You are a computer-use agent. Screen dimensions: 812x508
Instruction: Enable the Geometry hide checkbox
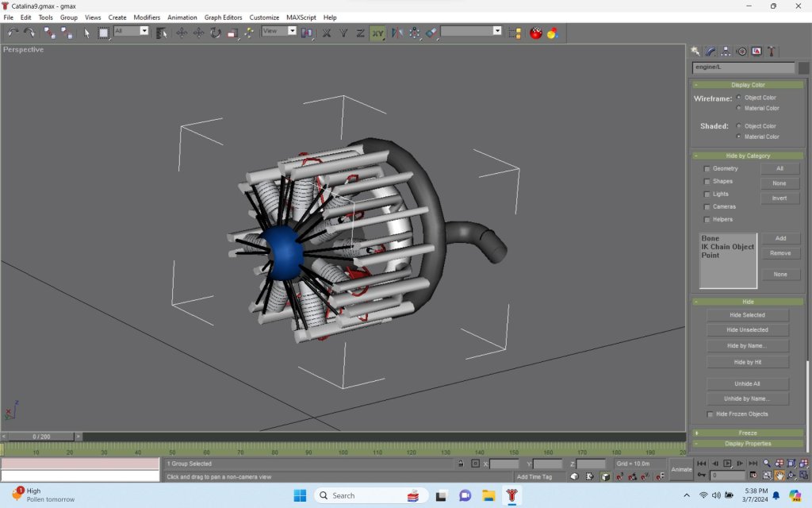click(x=707, y=169)
